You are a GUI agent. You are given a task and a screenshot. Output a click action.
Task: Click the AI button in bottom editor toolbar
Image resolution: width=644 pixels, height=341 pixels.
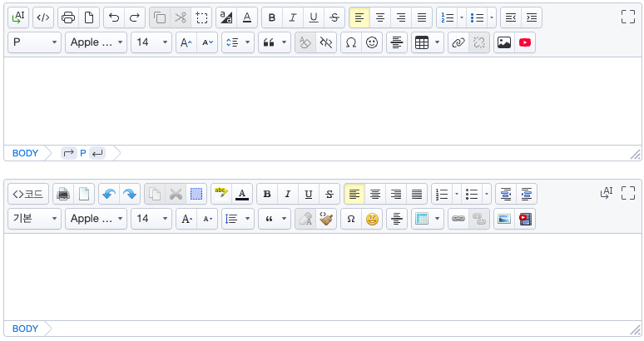coord(606,193)
